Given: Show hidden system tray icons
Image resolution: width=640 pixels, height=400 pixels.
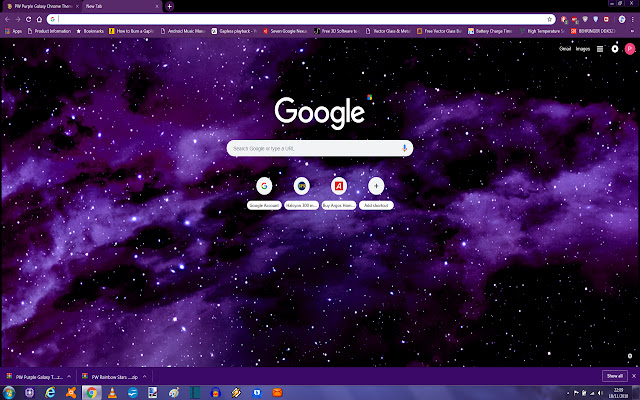Looking at the screenshot, I should [x=568, y=393].
